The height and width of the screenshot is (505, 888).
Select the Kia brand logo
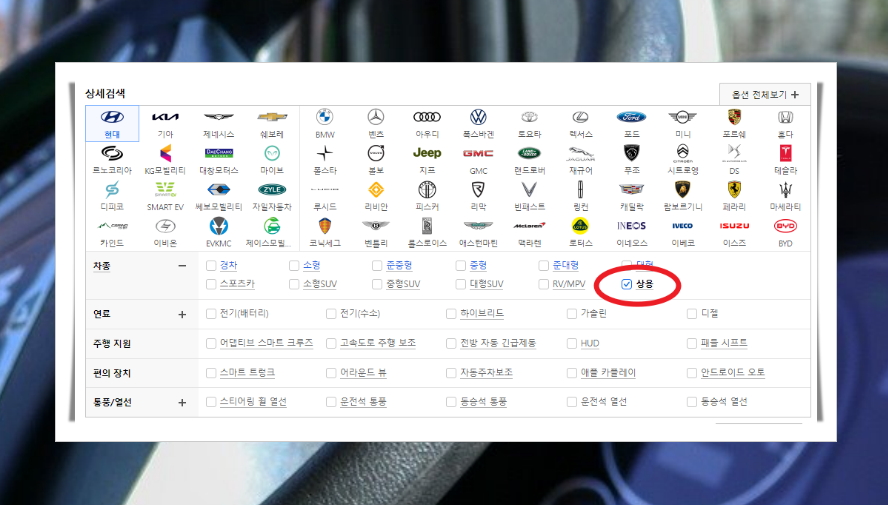[165, 117]
